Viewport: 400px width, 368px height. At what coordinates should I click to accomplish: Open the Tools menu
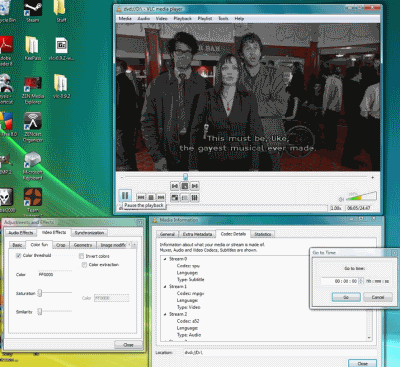[x=223, y=19]
